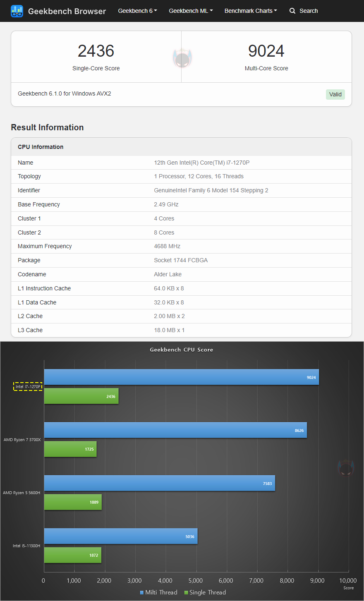Click the Intel i7-1270P blue 9024 bar
The width and height of the screenshot is (364, 601).
click(182, 377)
